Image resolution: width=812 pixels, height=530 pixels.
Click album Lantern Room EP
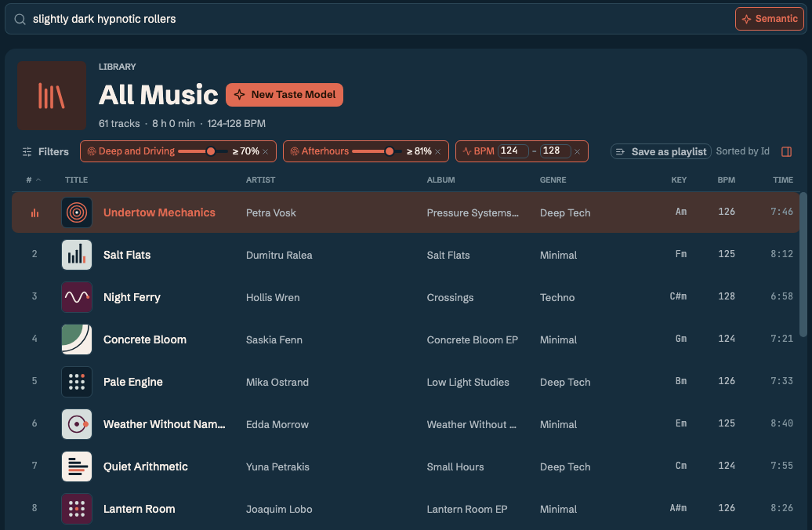pos(466,510)
